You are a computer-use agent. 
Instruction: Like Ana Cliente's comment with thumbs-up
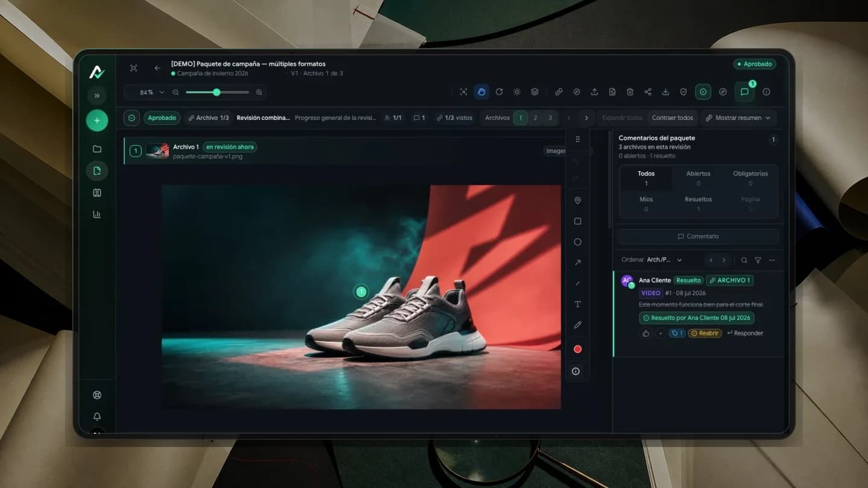(646, 333)
